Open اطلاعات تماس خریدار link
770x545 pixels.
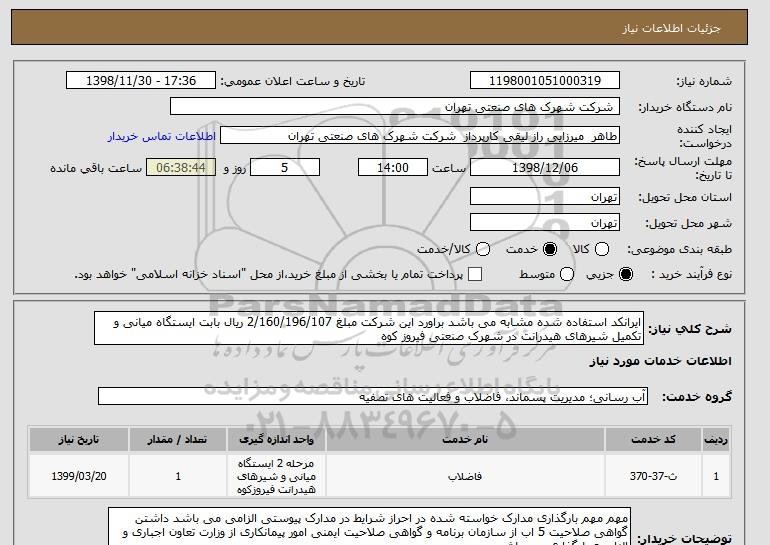click(162, 136)
